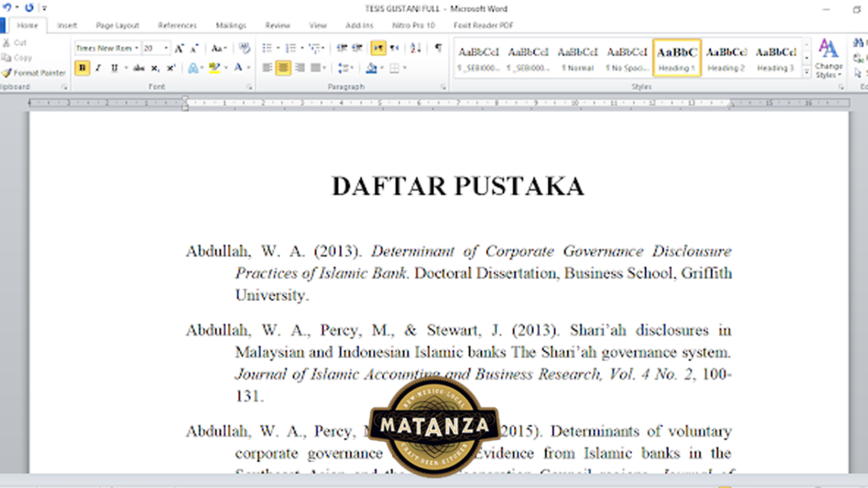Click the Clear Formatting icon

pyautogui.click(x=245, y=48)
